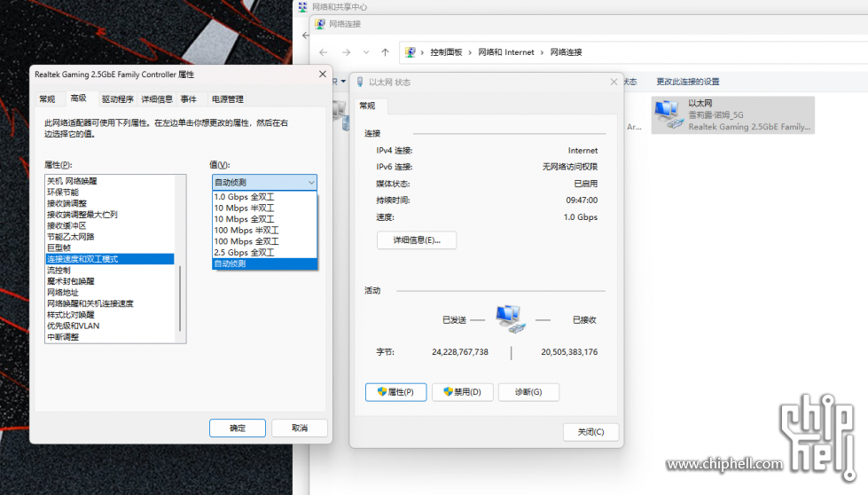This screenshot has width=868, height=495.
Task: Open recent locations chevron in 网络连接
Action: 366,52
